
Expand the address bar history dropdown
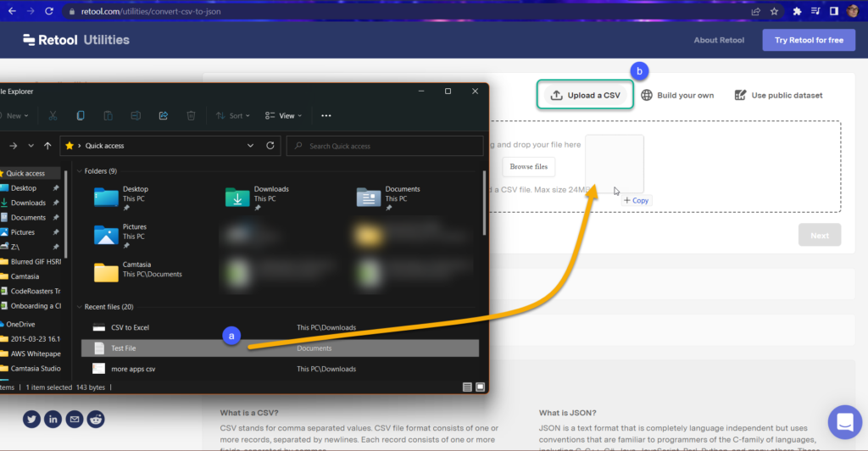tap(250, 146)
